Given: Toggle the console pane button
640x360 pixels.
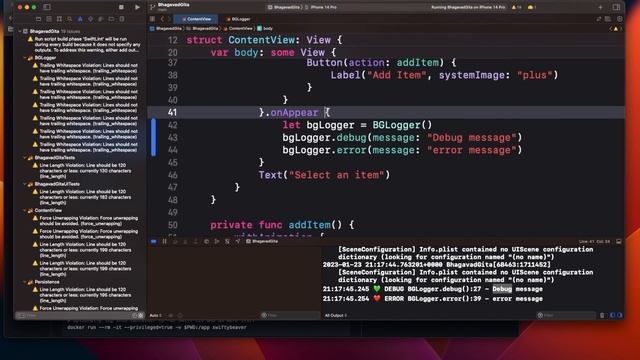Looking at the screenshot, I should pyautogui.click(x=620, y=316).
